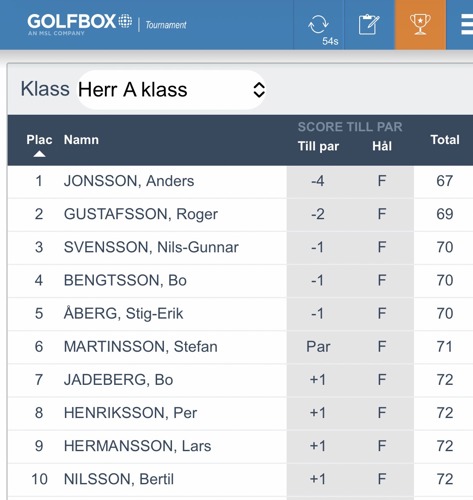The image size is (473, 500).
Task: Select the orange trophy leaderboard icon
Action: point(420,25)
